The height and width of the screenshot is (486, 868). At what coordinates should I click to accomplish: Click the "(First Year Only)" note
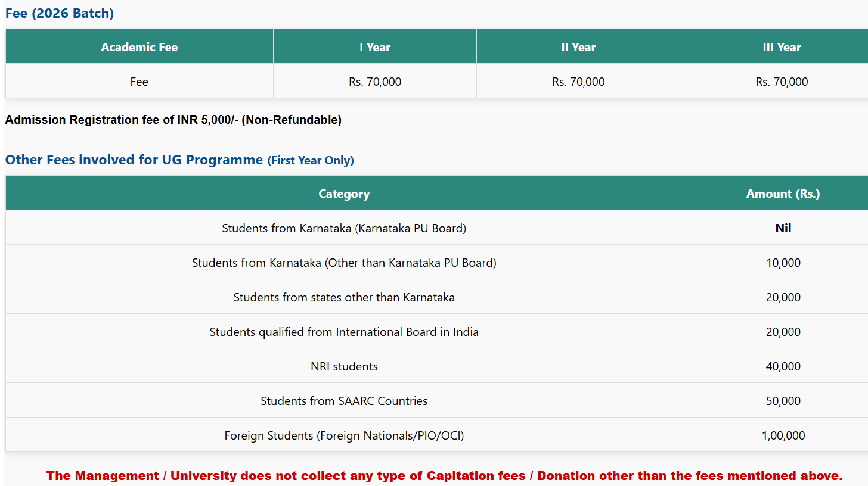(311, 160)
